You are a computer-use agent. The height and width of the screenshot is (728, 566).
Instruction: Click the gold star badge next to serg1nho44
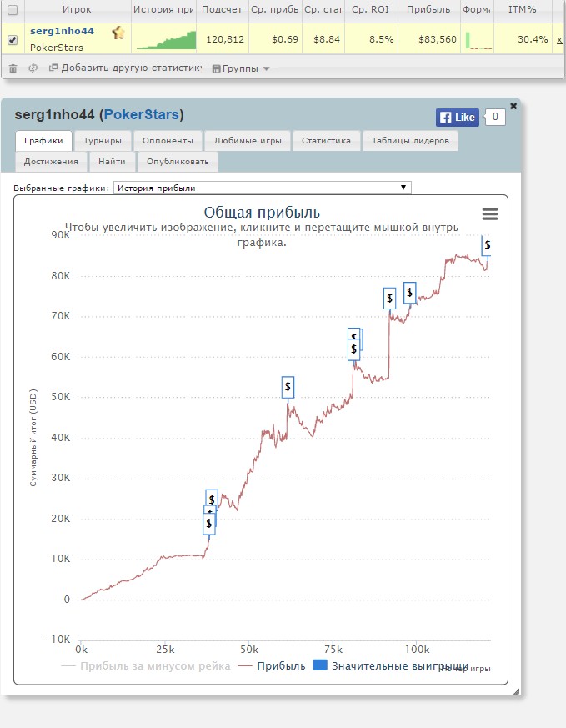click(118, 33)
